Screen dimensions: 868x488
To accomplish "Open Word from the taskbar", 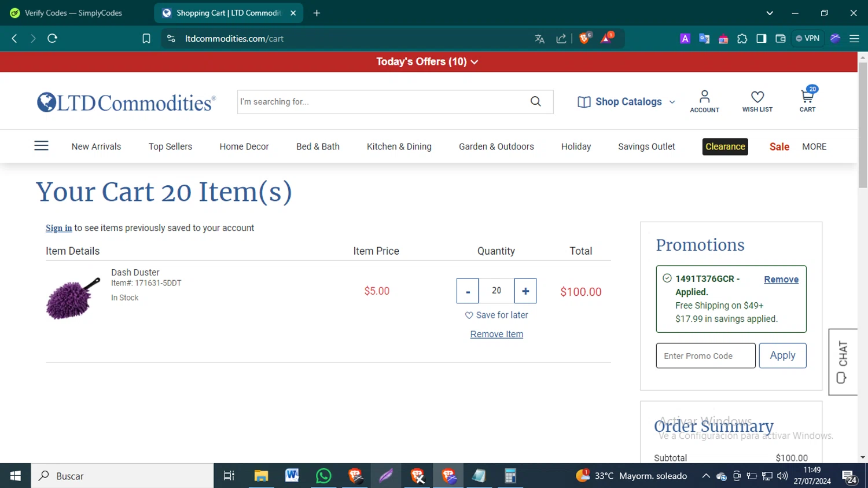I will tap(292, 476).
